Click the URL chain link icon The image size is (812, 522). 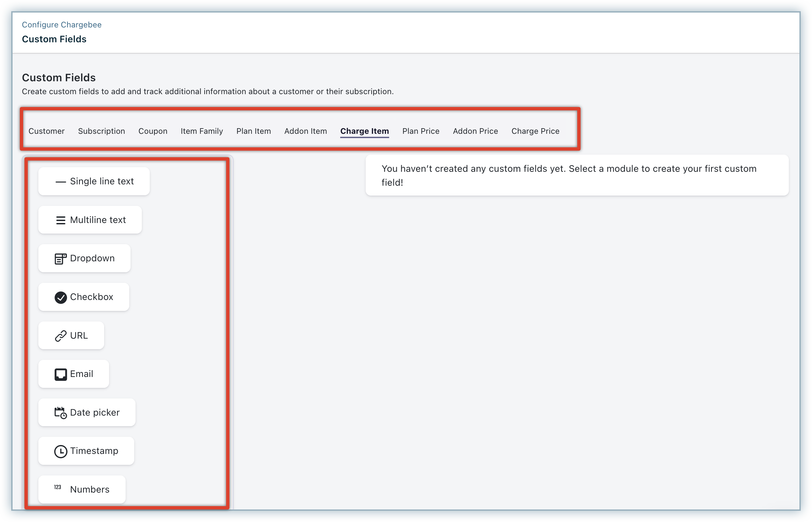(61, 336)
